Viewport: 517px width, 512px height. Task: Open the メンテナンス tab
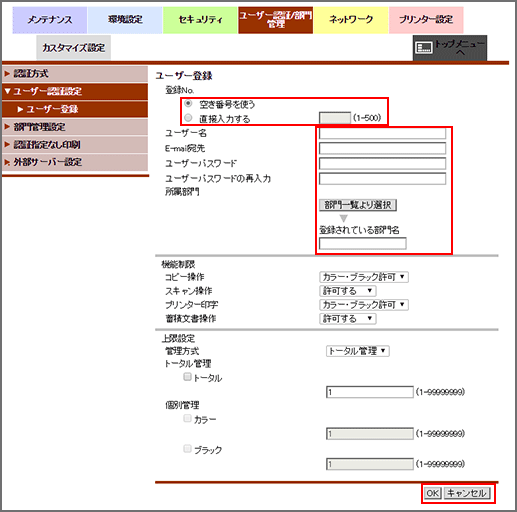click(50, 20)
